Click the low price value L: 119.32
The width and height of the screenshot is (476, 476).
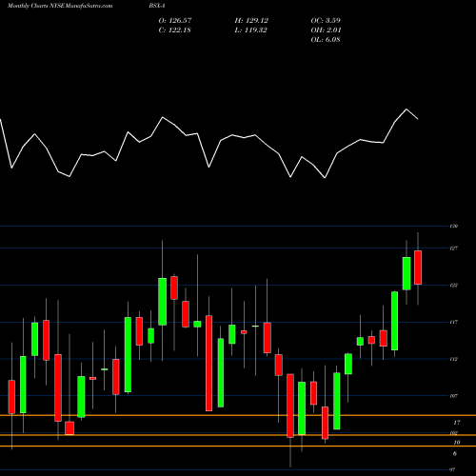click(251, 30)
